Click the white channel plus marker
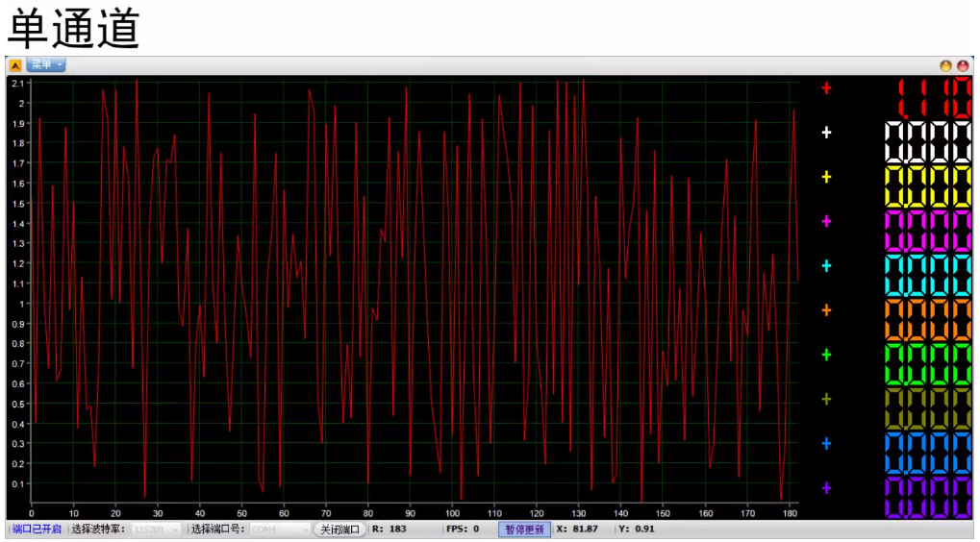Image resolution: width=980 pixels, height=542 pixels. click(x=826, y=133)
